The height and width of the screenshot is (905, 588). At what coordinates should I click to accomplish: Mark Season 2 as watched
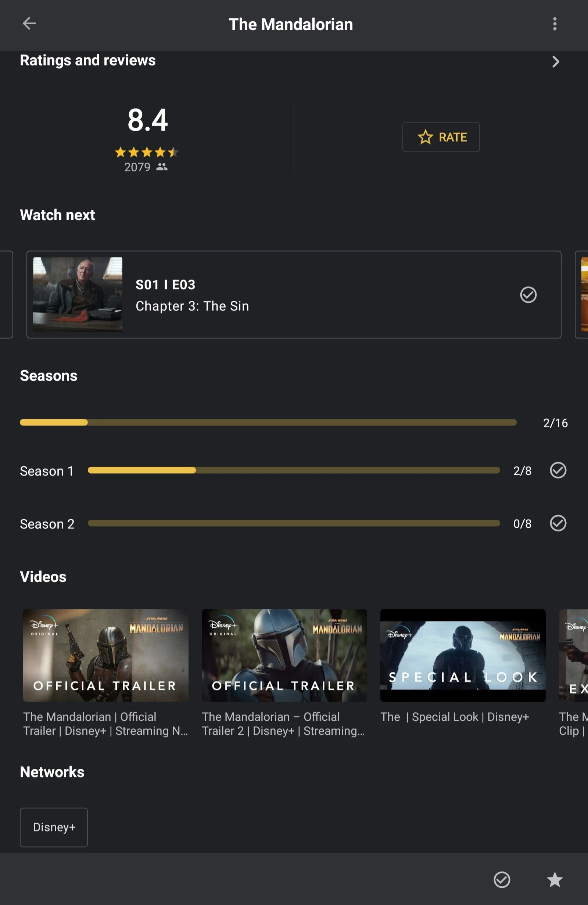[x=558, y=523]
